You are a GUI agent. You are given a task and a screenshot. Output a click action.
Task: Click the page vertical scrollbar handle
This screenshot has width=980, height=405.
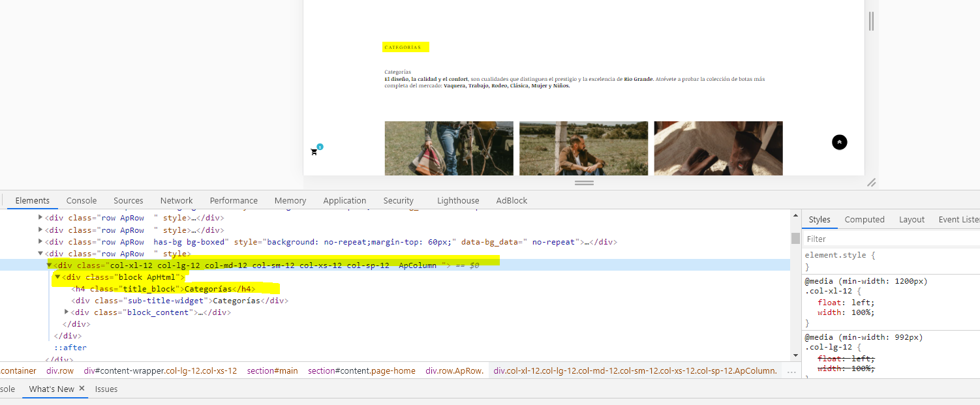871,22
